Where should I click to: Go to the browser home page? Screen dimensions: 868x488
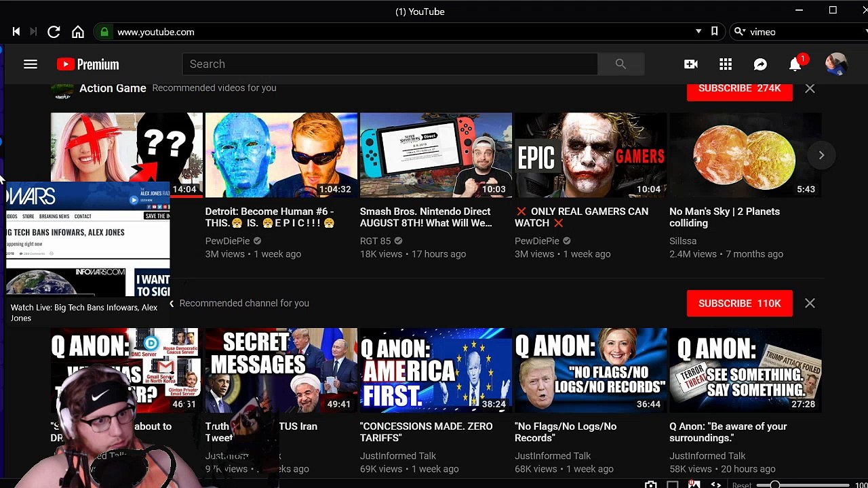point(78,32)
